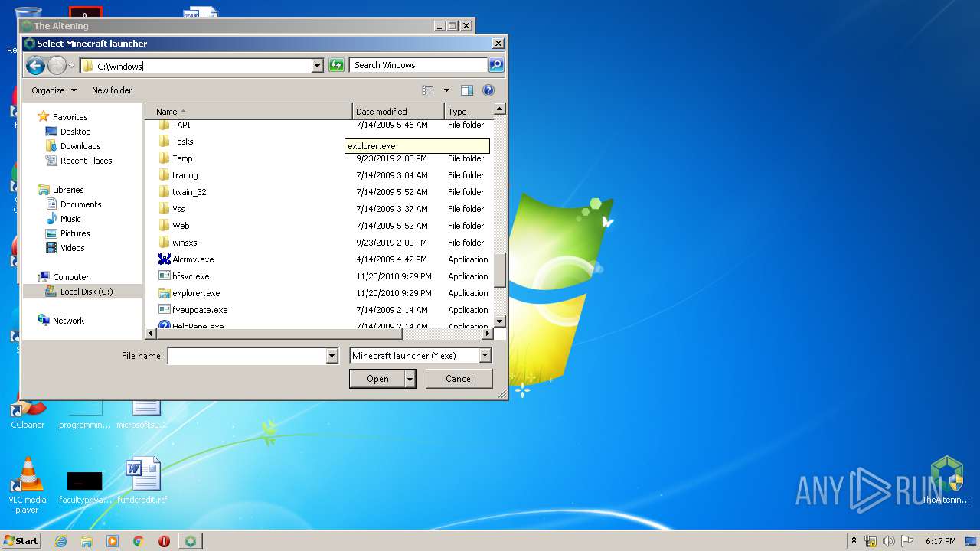Select Downloads in Favorites
The width and height of the screenshot is (980, 551).
point(80,146)
